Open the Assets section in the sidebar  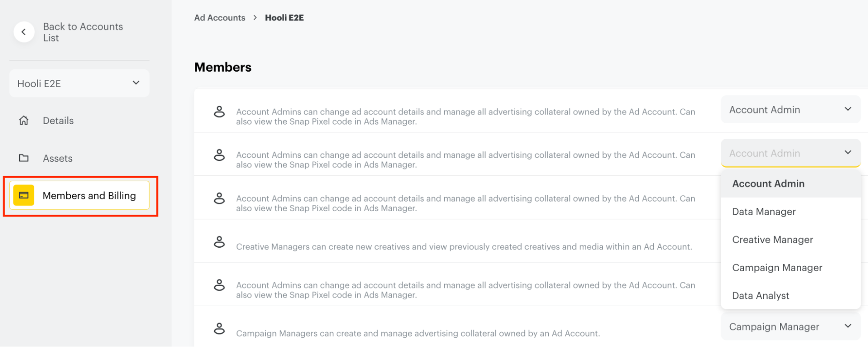pyautogui.click(x=57, y=158)
